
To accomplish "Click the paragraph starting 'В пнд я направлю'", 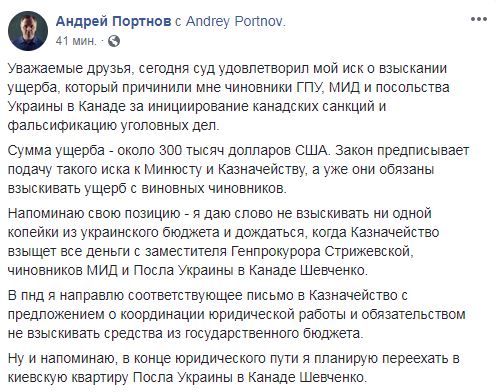I will click(236, 314).
